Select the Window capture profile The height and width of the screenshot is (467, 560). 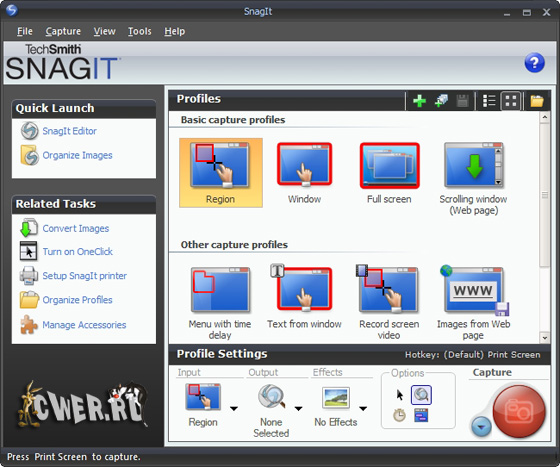point(305,173)
